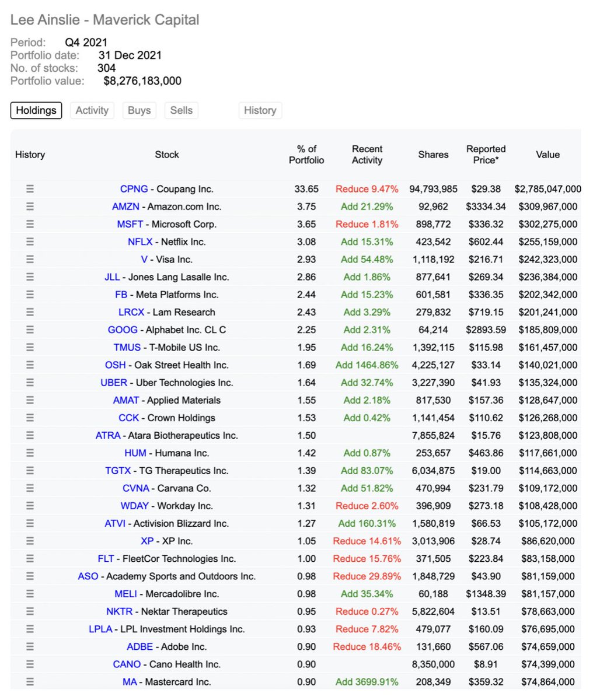The height and width of the screenshot is (700, 593).
Task: Open history icon for XP Inc. row
Action: click(30, 541)
